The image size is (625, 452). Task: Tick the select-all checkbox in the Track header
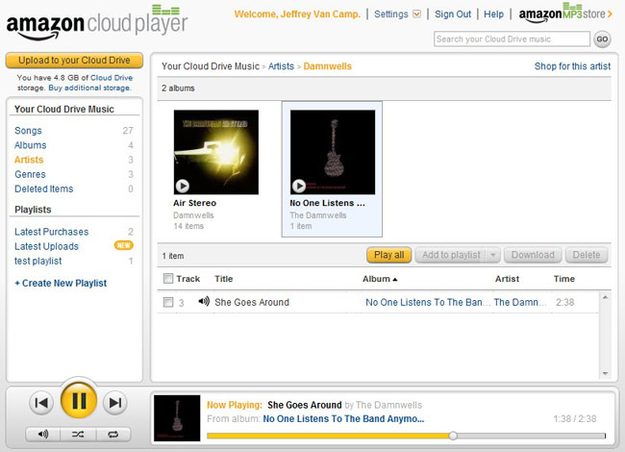168,278
